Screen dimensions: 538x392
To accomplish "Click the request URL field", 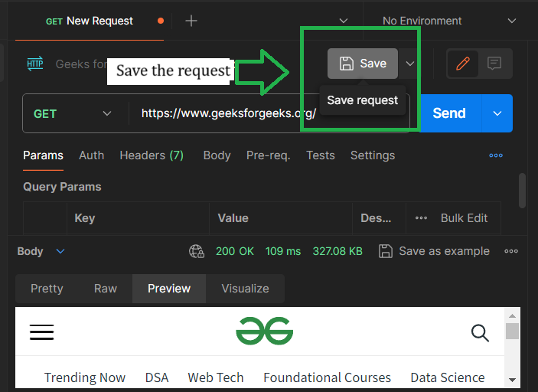I will coord(229,113).
